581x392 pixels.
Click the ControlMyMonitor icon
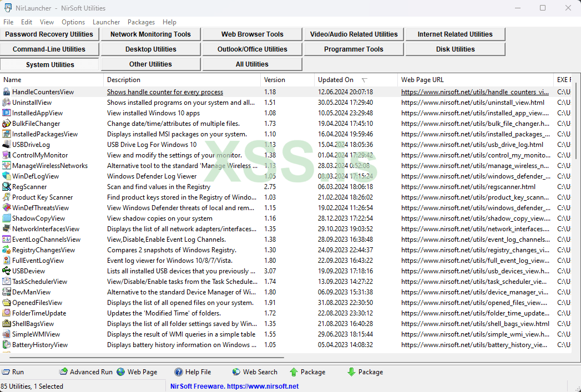[x=6, y=155]
